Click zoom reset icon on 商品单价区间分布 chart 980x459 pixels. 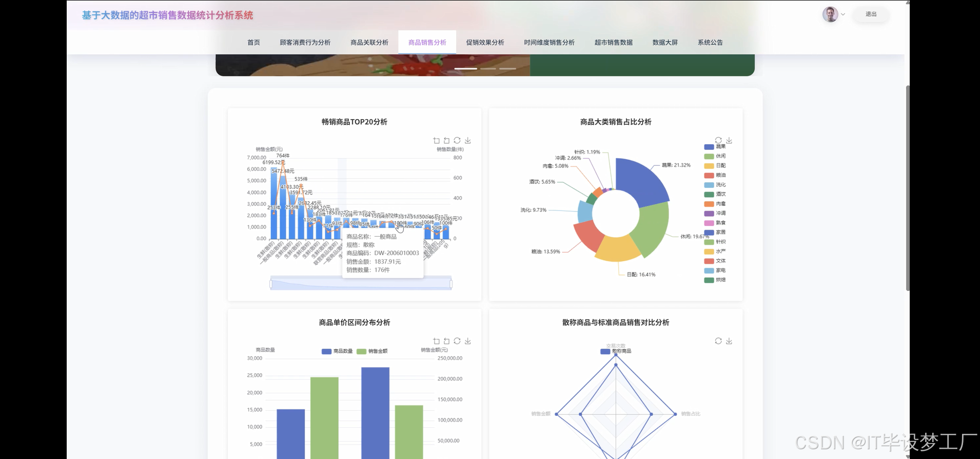coord(446,341)
